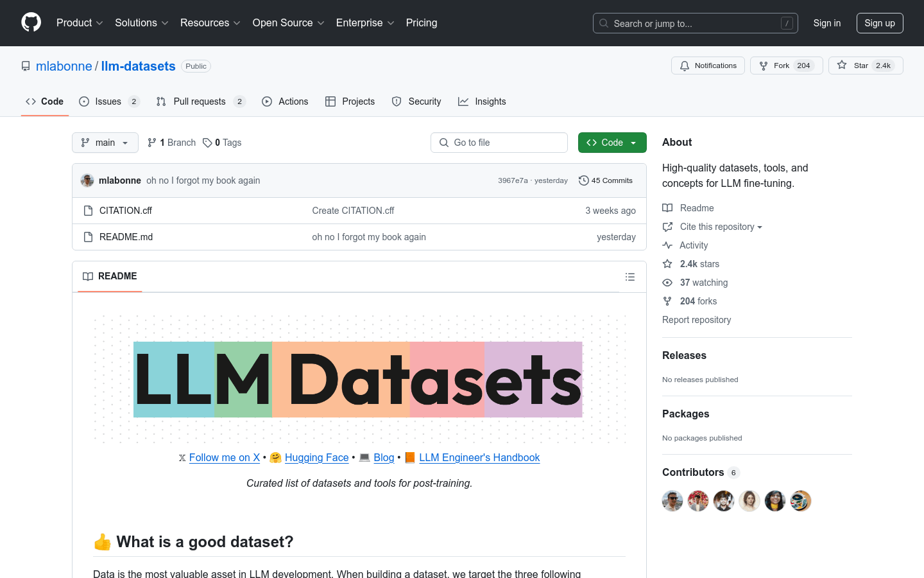This screenshot has height=578, width=924.
Task: Click the Pricing link
Action: click(422, 22)
